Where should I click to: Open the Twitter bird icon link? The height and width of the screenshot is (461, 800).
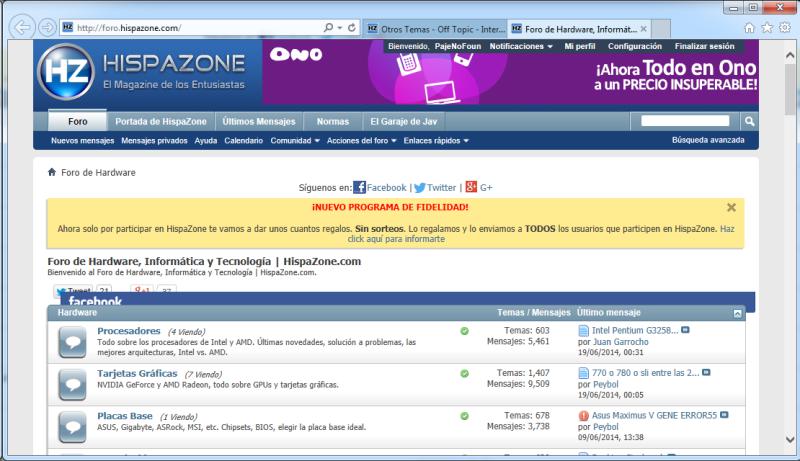419,188
